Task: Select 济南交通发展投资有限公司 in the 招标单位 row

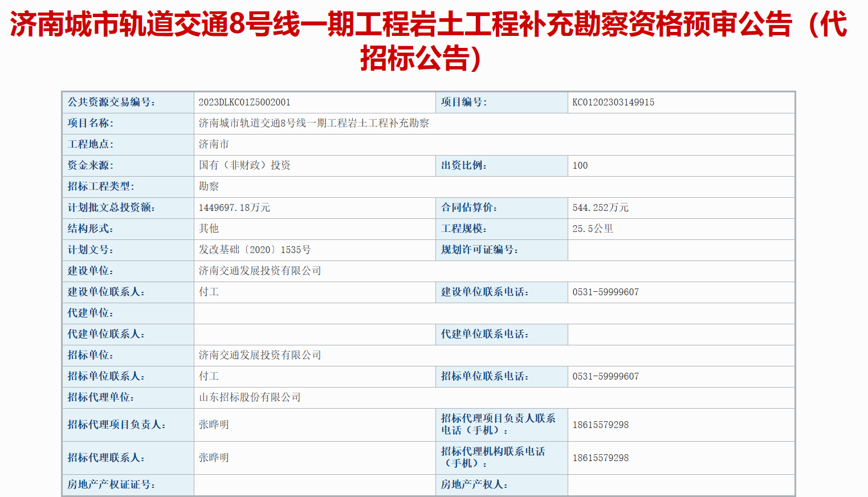Action: click(x=260, y=355)
